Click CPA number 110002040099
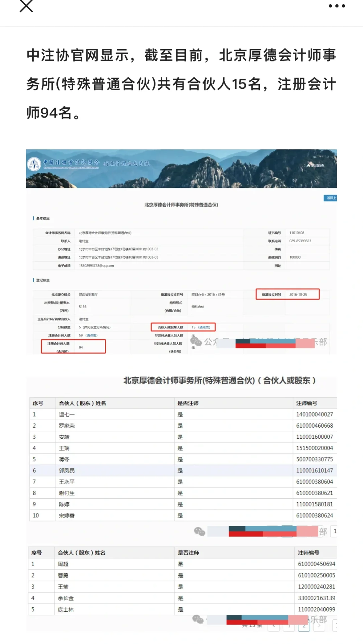This screenshot has width=363, height=644. tap(316, 609)
